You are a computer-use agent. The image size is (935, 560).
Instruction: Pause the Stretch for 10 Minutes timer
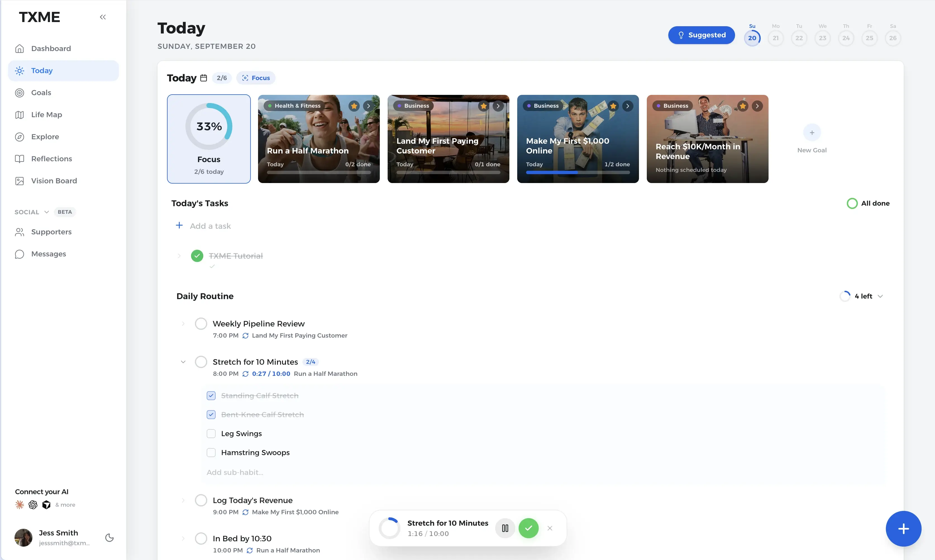(x=505, y=528)
